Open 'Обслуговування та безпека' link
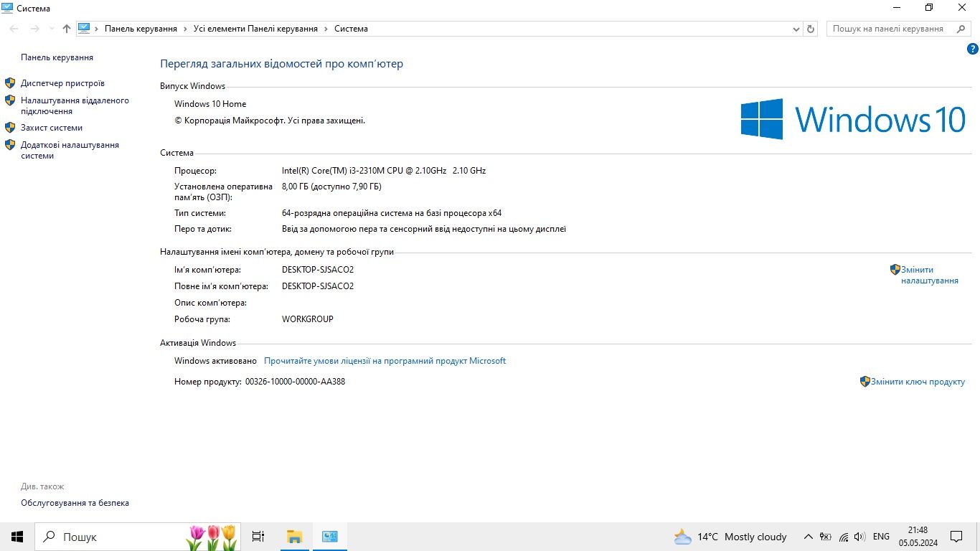980x551 pixels. pos(75,503)
